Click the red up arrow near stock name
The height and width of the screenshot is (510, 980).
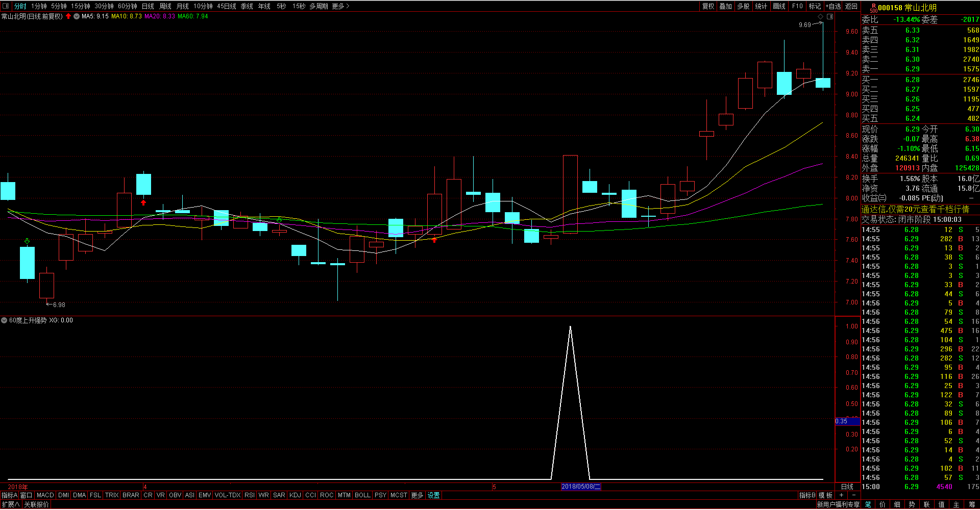[68, 16]
